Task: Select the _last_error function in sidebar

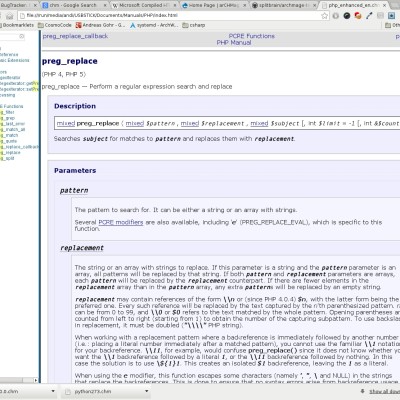Action: click(x=13, y=124)
